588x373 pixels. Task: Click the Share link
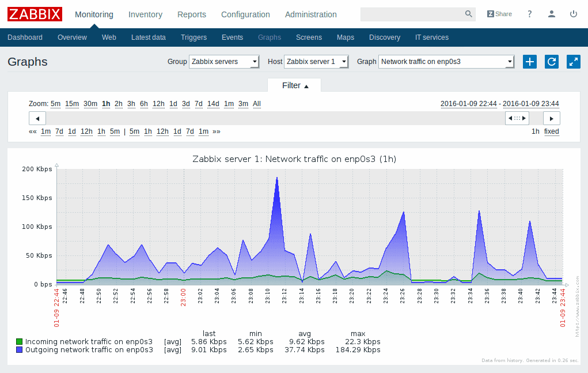(x=499, y=14)
